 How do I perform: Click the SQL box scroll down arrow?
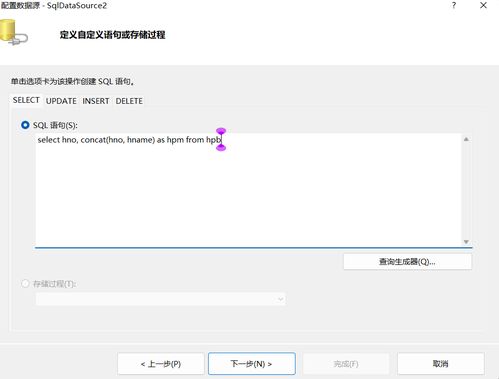pyautogui.click(x=466, y=242)
